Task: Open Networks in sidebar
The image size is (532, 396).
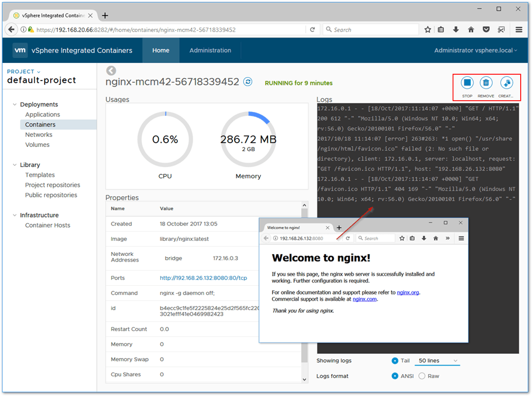Action: tap(39, 134)
